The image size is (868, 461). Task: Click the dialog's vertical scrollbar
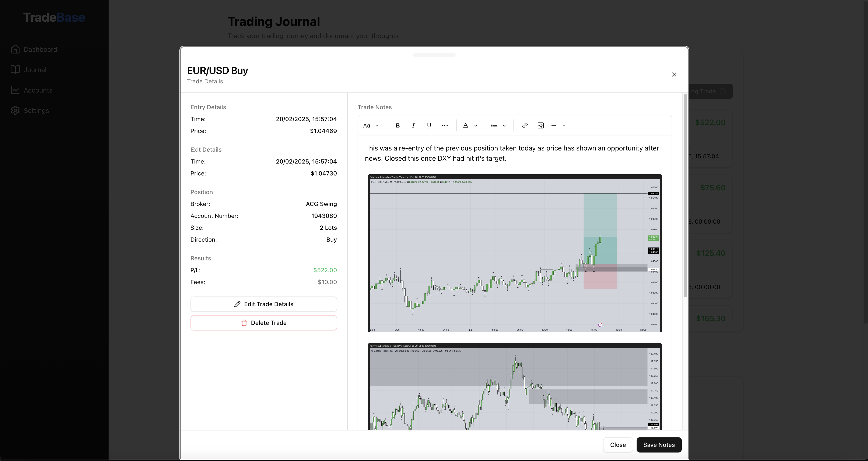coord(685,196)
